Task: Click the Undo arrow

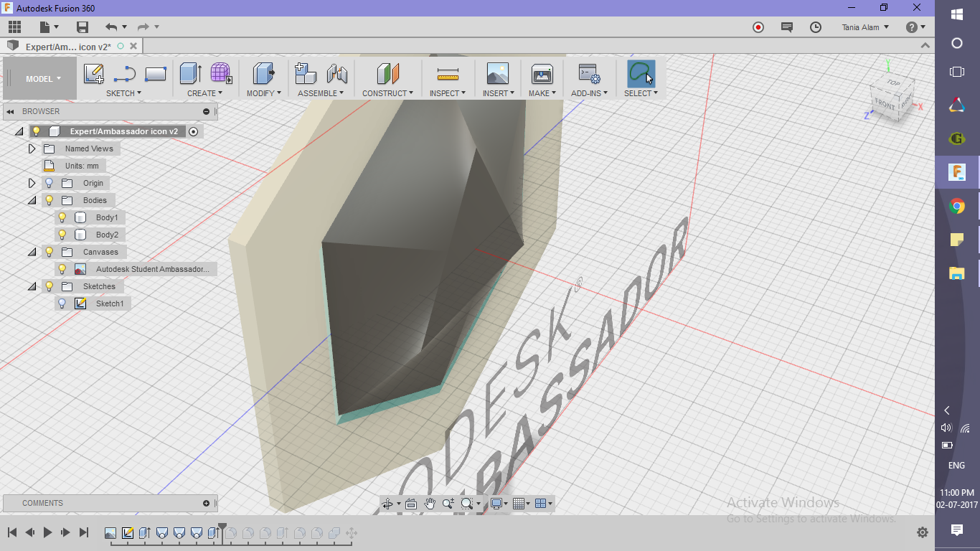Action: coord(111,27)
